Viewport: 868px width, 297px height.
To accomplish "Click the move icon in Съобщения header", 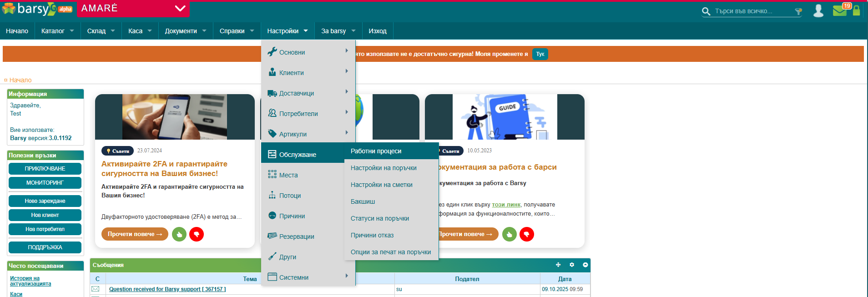I will [558, 265].
